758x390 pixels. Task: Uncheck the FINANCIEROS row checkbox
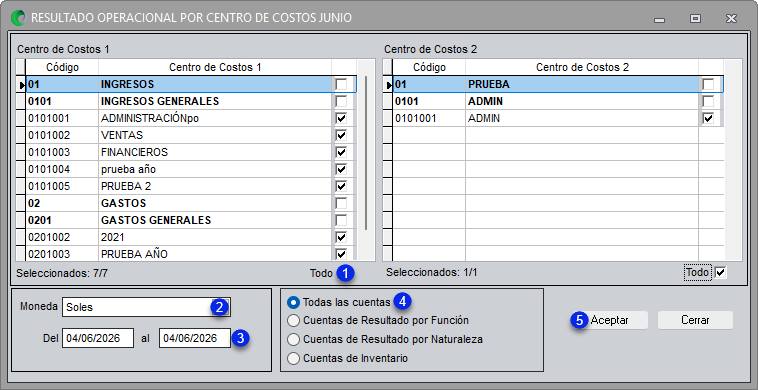[341, 152]
